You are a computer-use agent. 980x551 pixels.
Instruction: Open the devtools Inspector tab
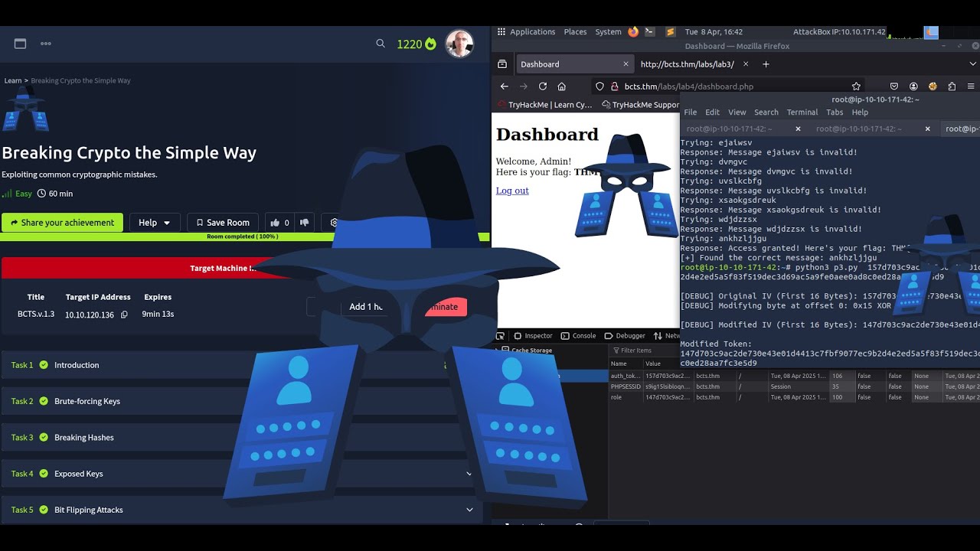click(533, 336)
